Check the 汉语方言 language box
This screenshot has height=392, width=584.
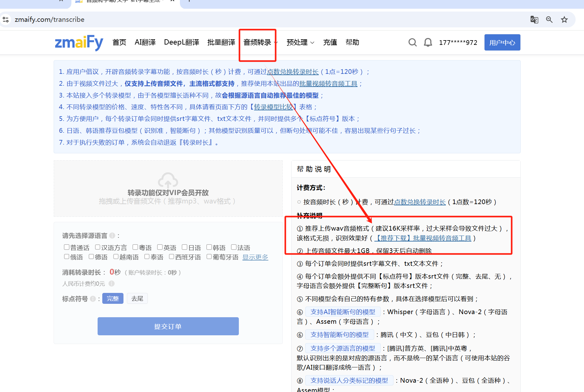(x=98, y=247)
